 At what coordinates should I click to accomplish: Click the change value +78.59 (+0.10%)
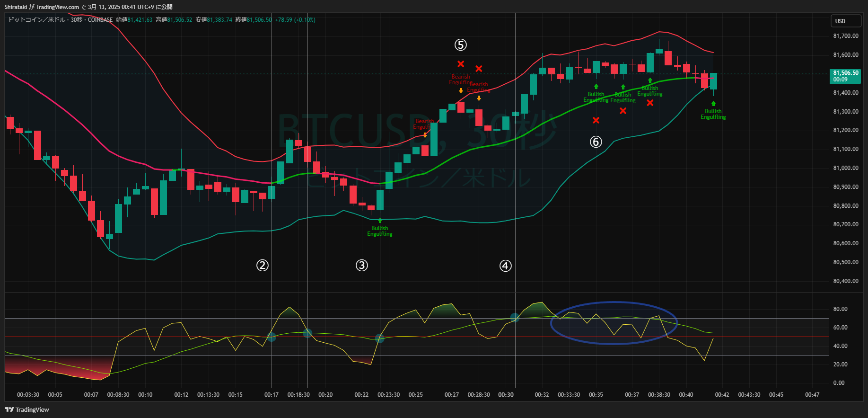point(295,20)
